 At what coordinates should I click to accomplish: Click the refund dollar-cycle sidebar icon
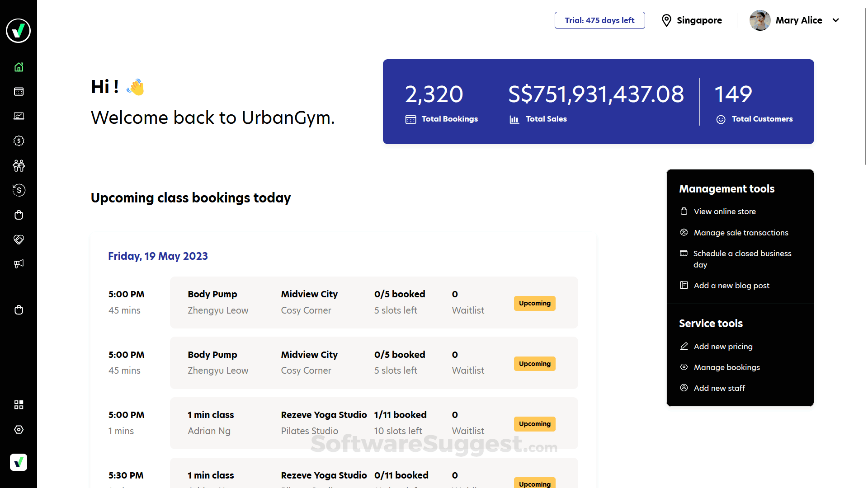pos(19,190)
